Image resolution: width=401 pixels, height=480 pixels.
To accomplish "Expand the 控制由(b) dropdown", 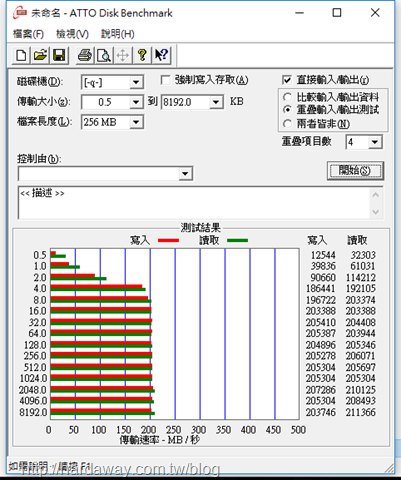I will coord(185,174).
